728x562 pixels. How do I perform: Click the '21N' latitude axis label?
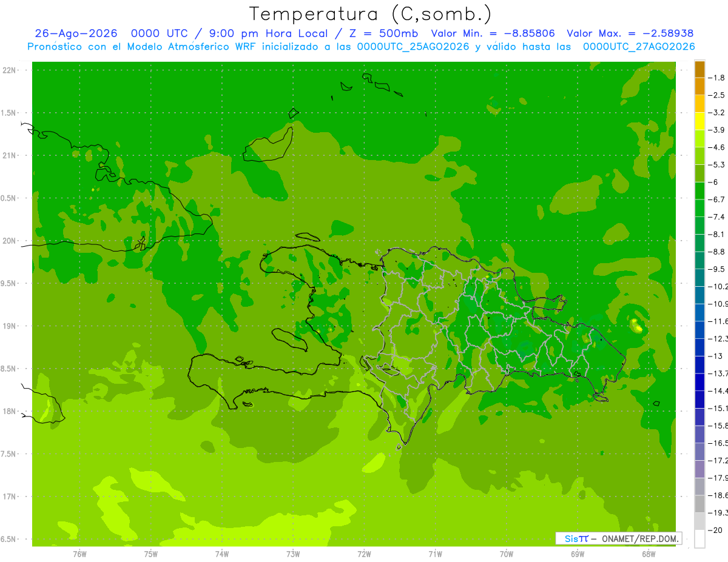(x=10, y=156)
